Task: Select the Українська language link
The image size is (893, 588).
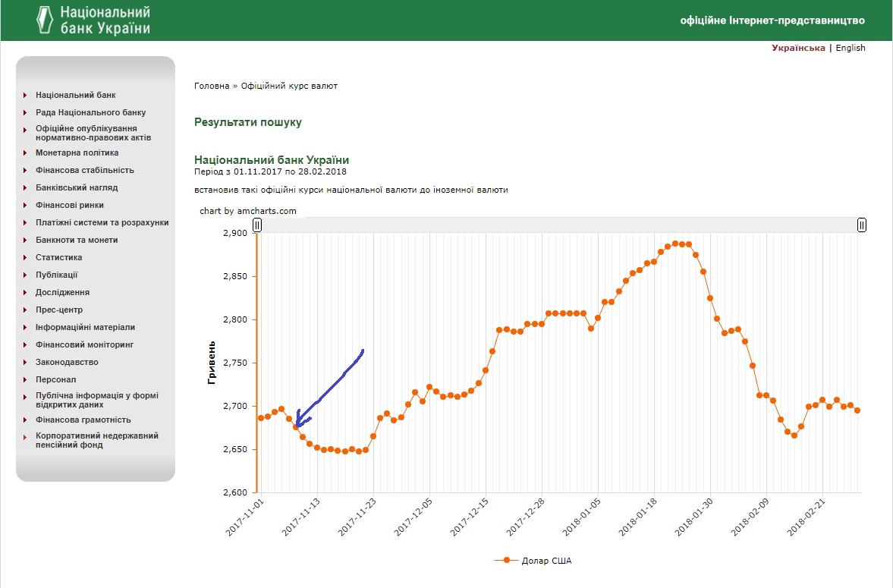Action: click(798, 48)
